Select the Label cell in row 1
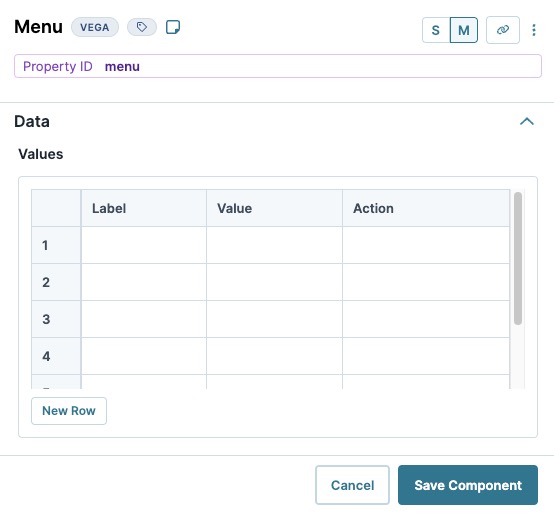554x522 pixels. tap(144, 245)
